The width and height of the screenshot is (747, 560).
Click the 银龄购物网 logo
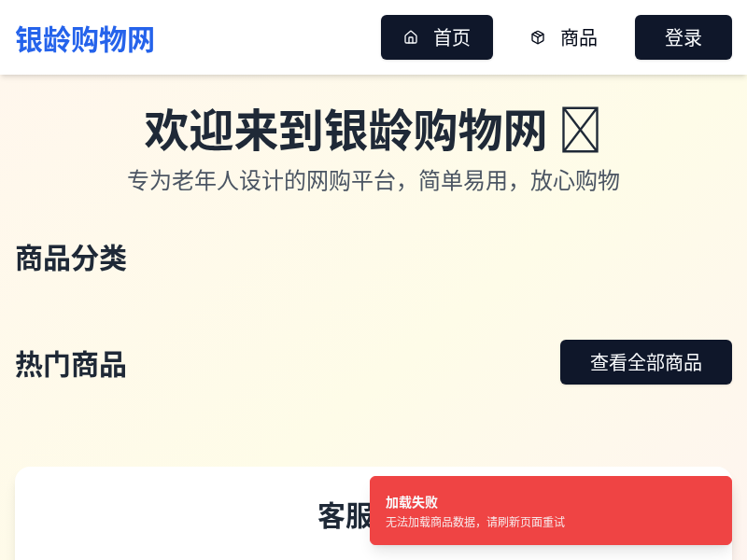pos(83,39)
